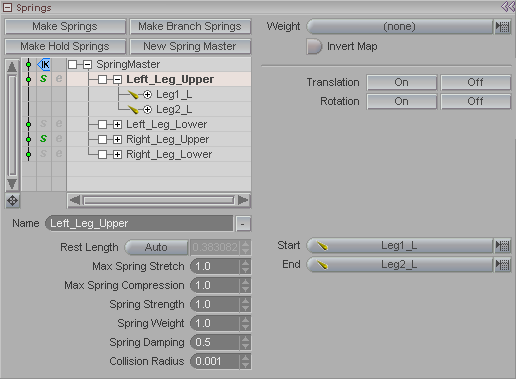Click the horizontal scrollbar under the tree
Viewport: 516px width, 379px height.
(x=159, y=200)
